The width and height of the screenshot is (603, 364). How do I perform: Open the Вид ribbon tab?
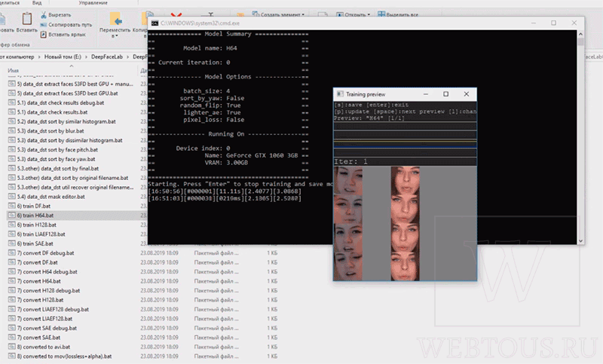pyautogui.click(x=37, y=3)
